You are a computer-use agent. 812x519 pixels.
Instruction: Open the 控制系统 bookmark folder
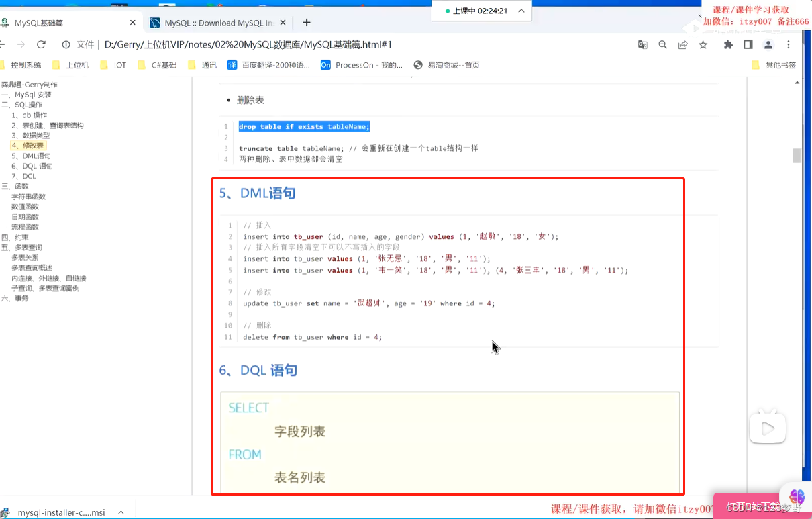click(20, 65)
